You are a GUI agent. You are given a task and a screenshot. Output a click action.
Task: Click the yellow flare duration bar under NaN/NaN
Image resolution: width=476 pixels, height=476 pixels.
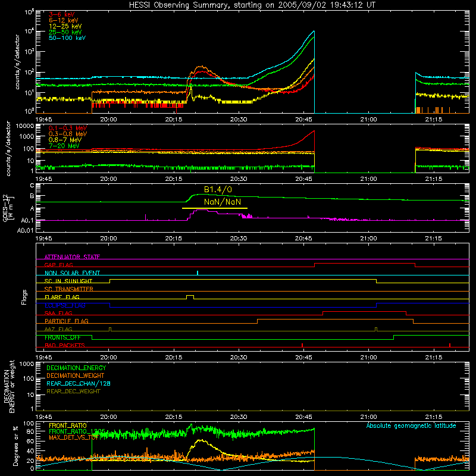(x=215, y=208)
